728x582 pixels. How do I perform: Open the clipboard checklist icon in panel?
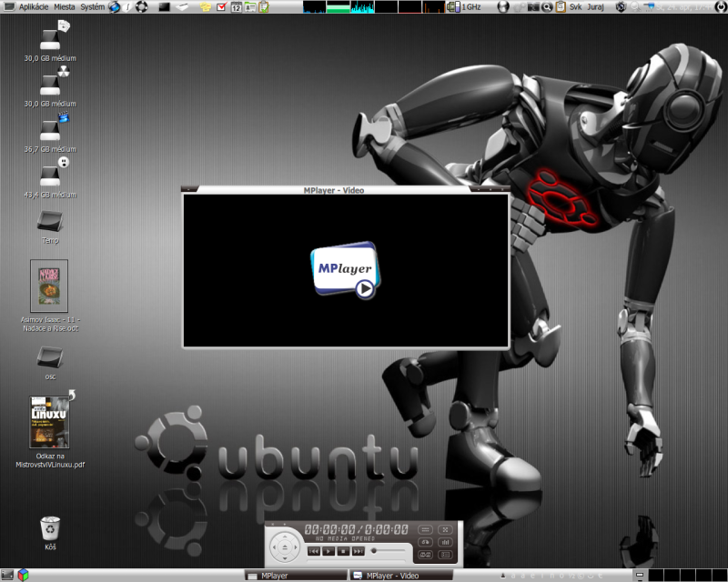click(264, 7)
